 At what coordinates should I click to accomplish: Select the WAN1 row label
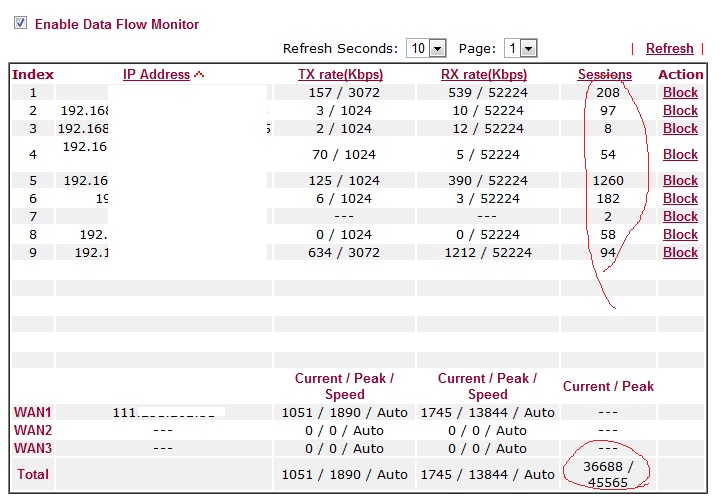[x=32, y=412]
